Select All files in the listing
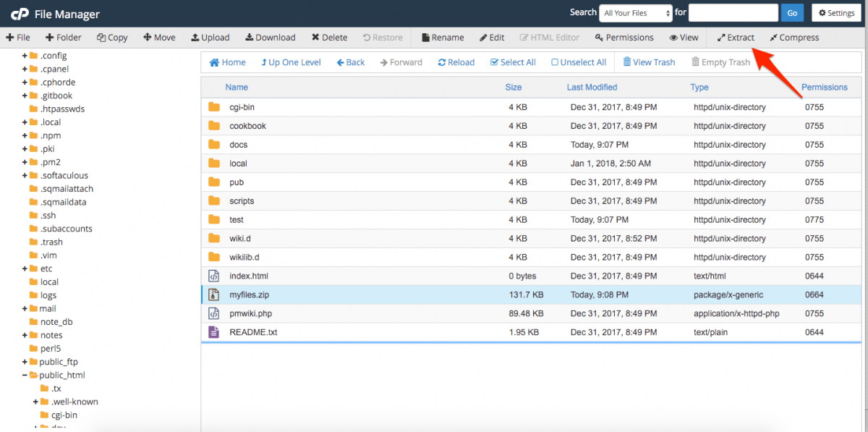The width and height of the screenshot is (868, 432). tap(513, 62)
